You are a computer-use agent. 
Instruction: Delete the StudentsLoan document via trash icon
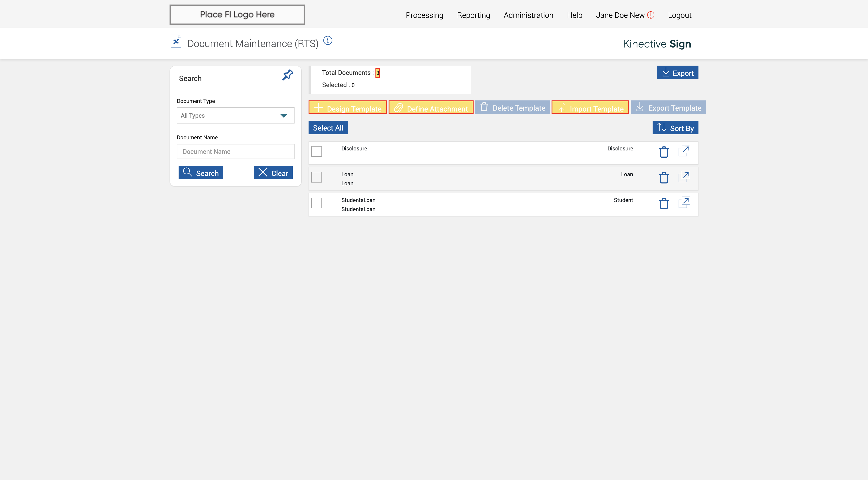click(663, 204)
